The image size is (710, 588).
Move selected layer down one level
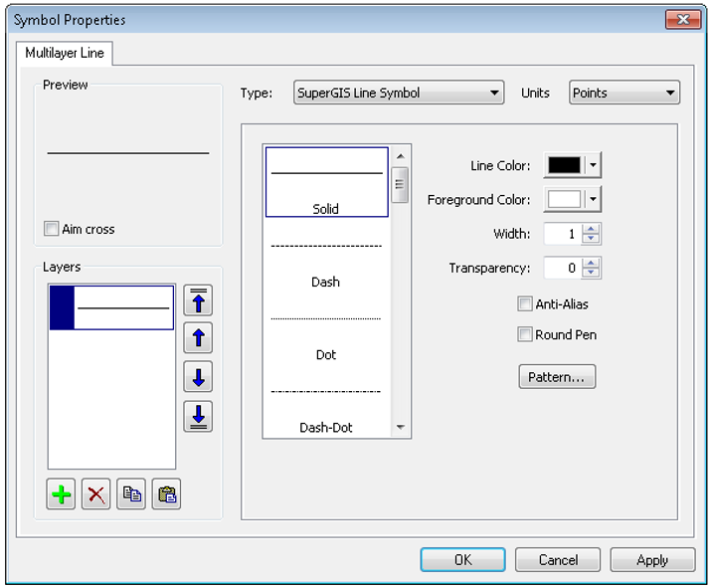coord(199,377)
